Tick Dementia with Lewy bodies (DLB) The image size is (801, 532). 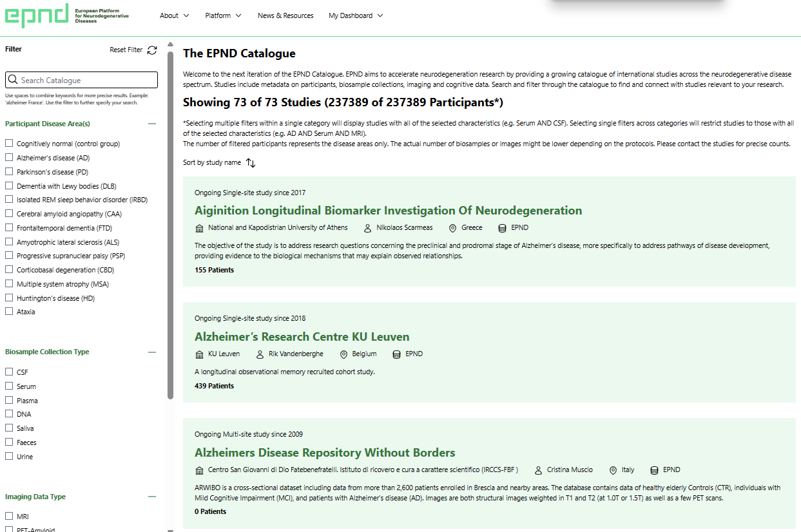pos(9,186)
